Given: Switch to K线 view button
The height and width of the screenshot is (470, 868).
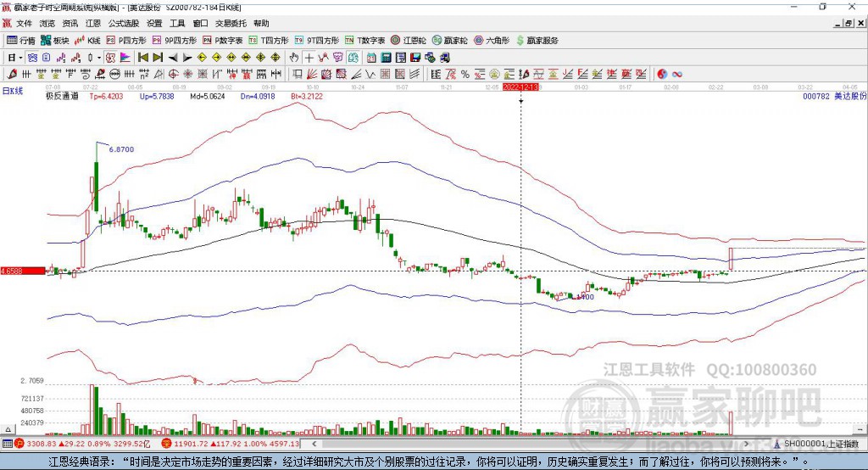Looking at the screenshot, I should 87,41.
